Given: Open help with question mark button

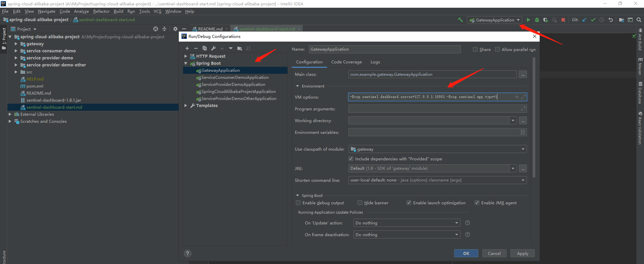Looking at the screenshot, I should pyautogui.click(x=188, y=253).
